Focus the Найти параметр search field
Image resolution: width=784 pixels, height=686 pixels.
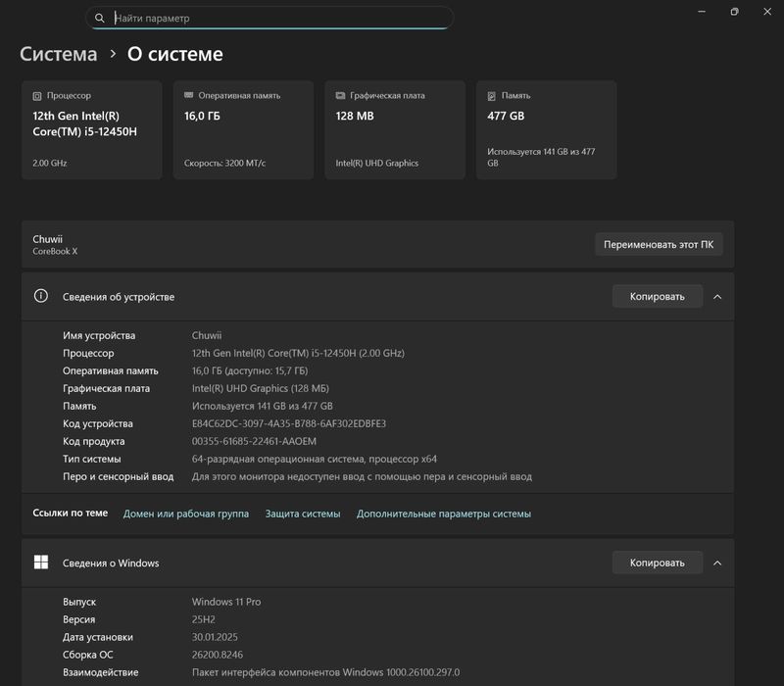pos(270,18)
